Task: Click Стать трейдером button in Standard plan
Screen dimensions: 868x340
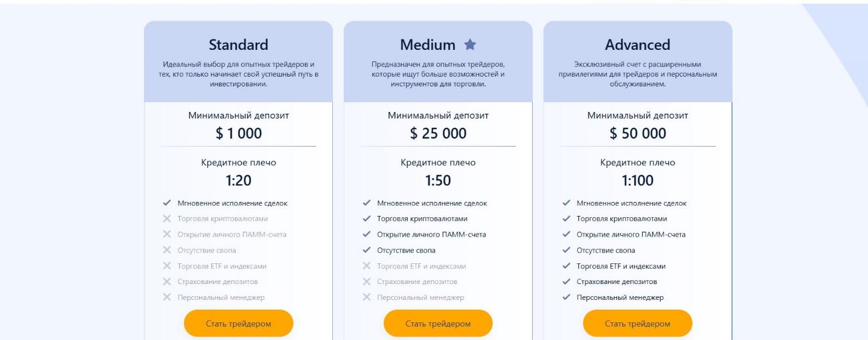Action: [x=238, y=324]
